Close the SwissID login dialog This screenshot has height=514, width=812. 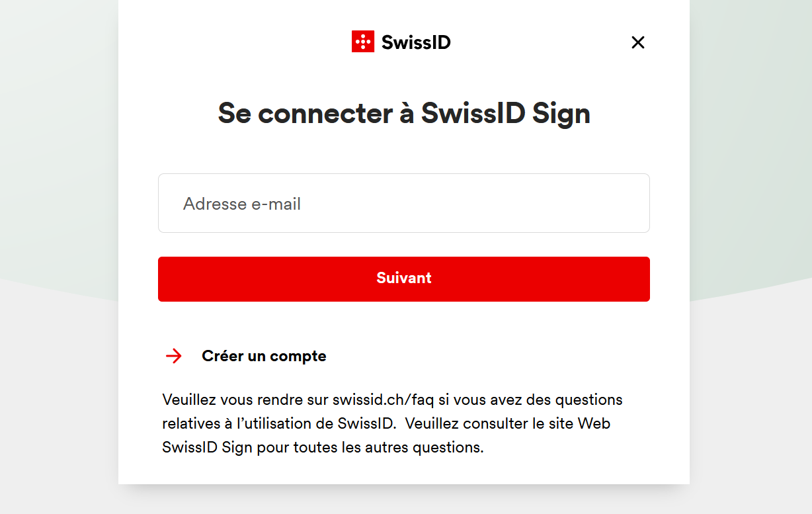click(637, 42)
